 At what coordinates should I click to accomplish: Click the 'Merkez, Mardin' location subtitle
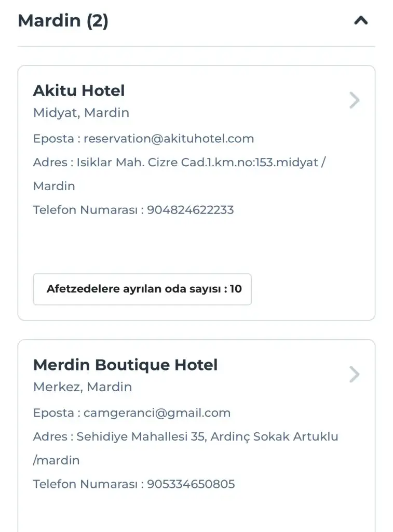tap(83, 387)
